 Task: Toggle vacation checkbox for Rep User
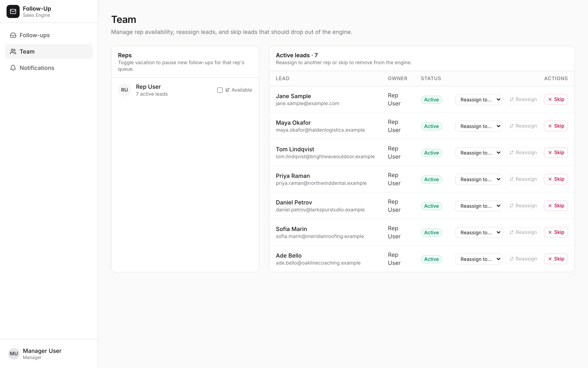220,90
